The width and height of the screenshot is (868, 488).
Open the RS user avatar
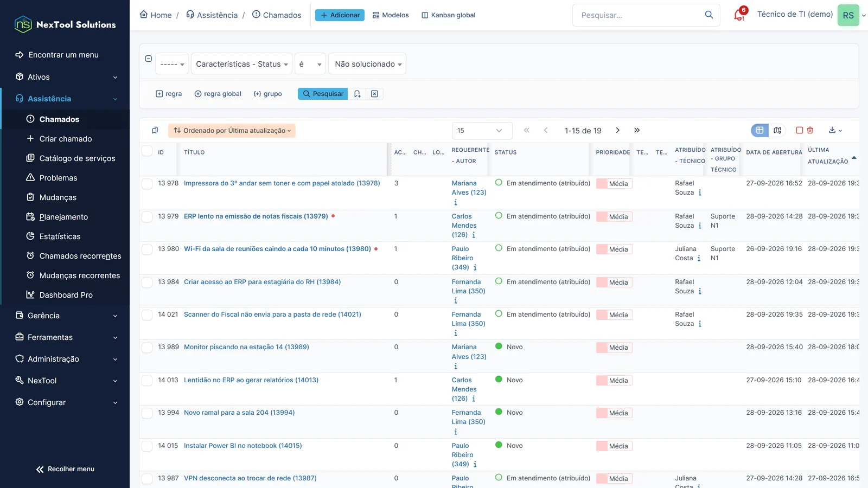pyautogui.click(x=848, y=15)
